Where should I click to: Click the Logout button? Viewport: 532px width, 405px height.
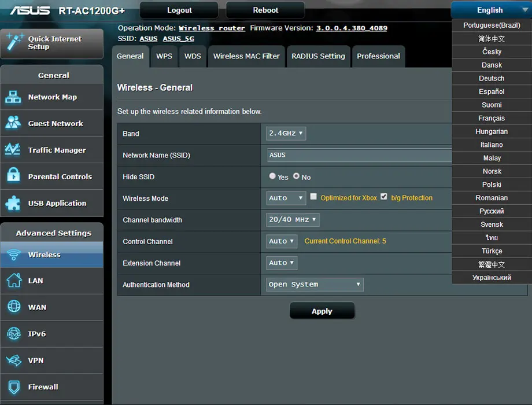tap(179, 10)
